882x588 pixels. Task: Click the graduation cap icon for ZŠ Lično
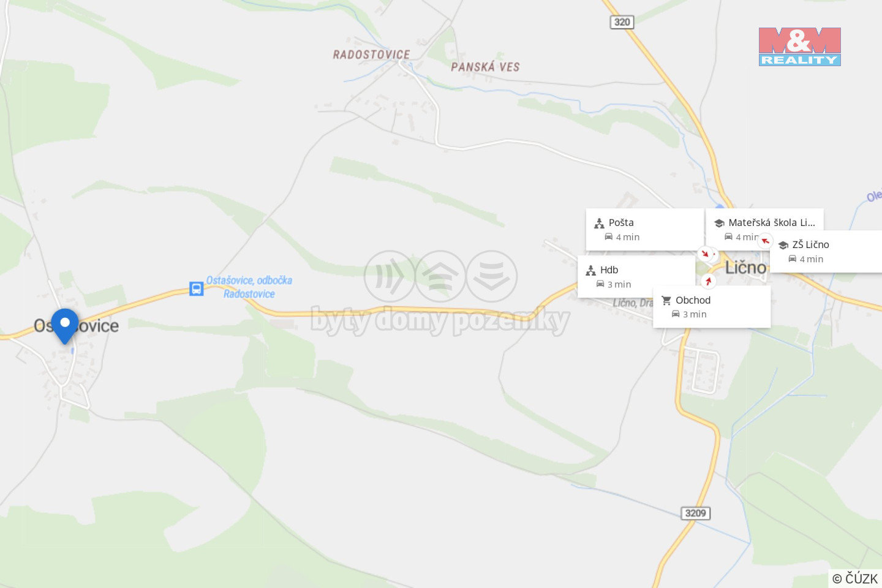point(783,245)
